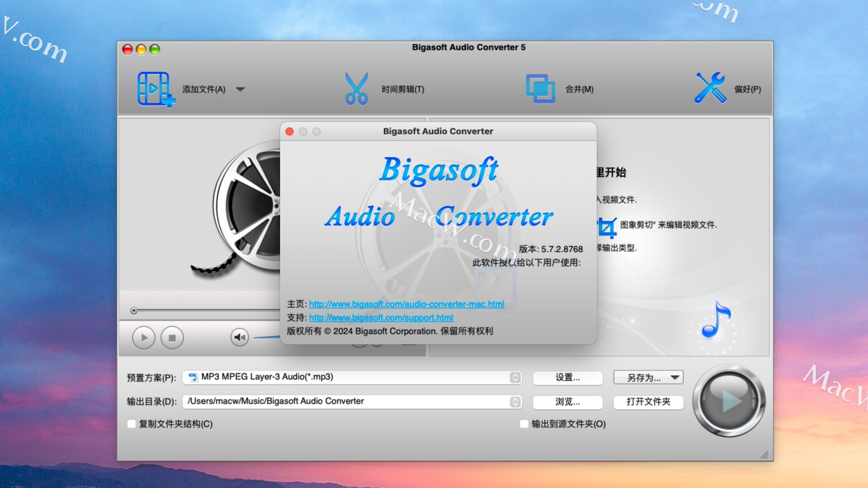Click the blue music note icon
Image resolution: width=868 pixels, height=488 pixels.
point(716,319)
